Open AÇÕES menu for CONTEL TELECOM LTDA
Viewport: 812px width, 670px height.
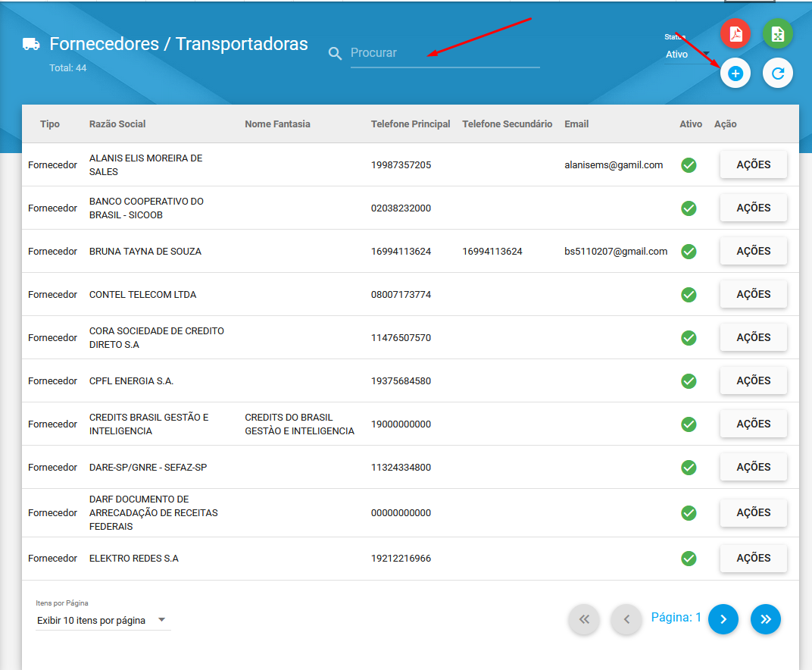click(x=753, y=294)
